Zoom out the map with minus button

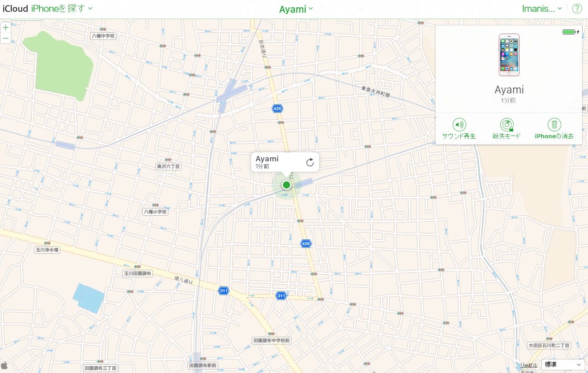tap(6, 39)
